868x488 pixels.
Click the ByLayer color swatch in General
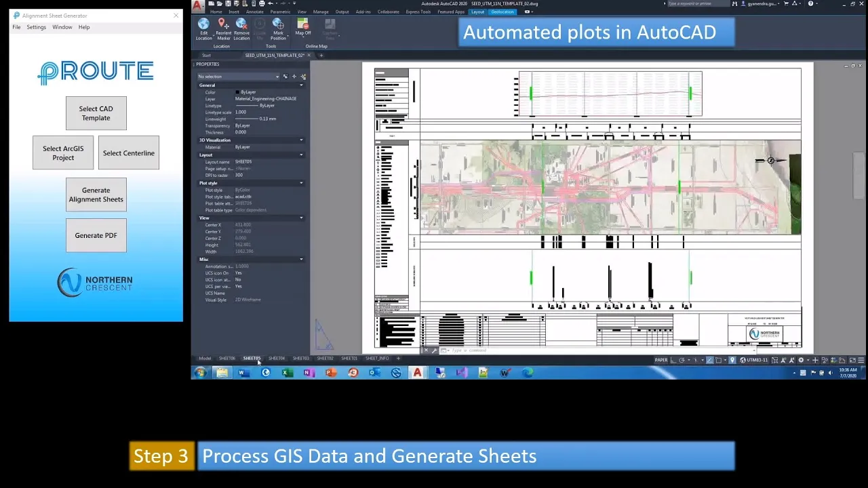237,92
